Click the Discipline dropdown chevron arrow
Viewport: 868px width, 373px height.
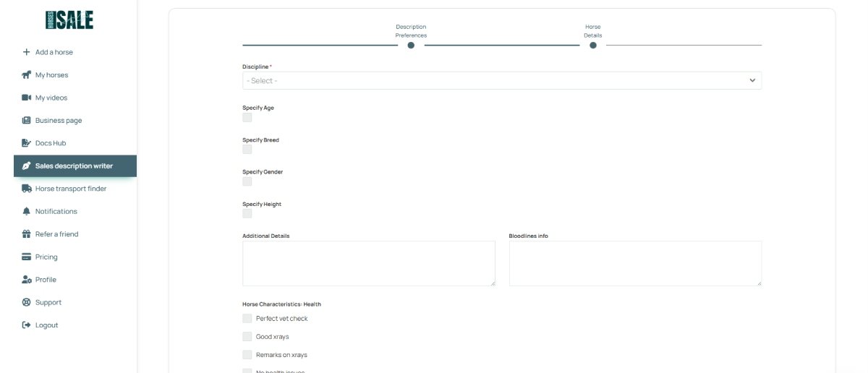tap(752, 80)
